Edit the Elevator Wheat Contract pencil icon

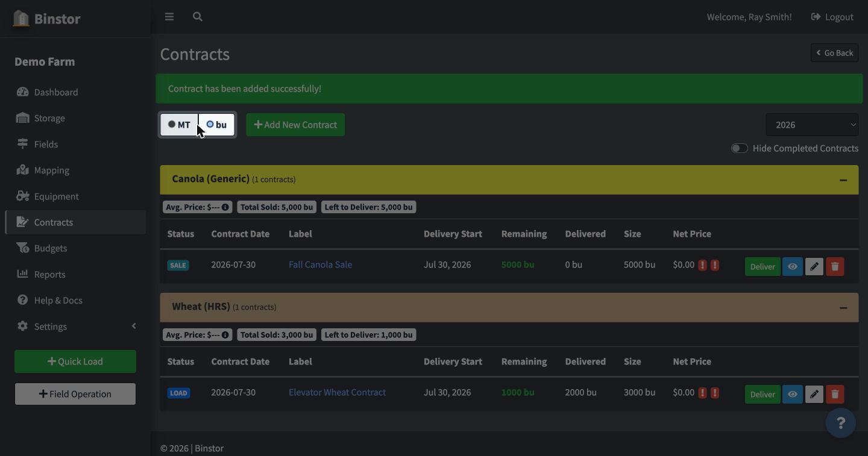(x=814, y=394)
